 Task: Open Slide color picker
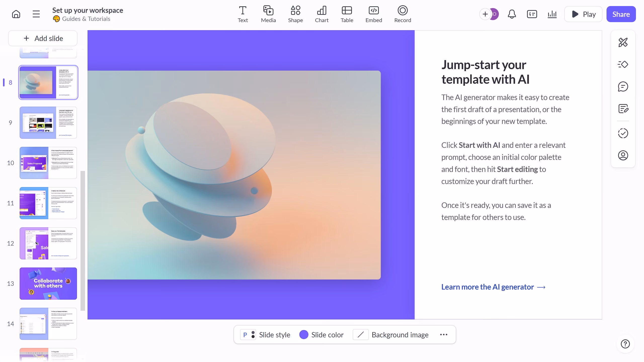(x=321, y=335)
